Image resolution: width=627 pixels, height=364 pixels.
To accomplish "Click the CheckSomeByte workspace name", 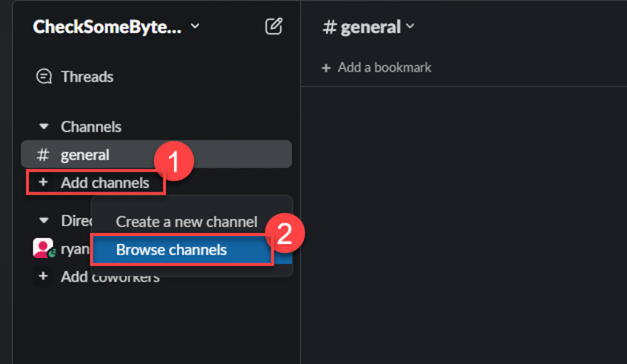I will pos(107,27).
